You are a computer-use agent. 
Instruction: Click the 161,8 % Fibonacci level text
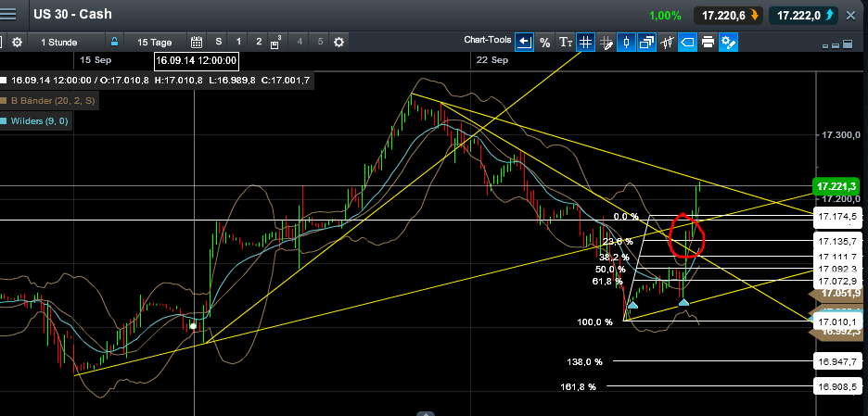pos(579,386)
